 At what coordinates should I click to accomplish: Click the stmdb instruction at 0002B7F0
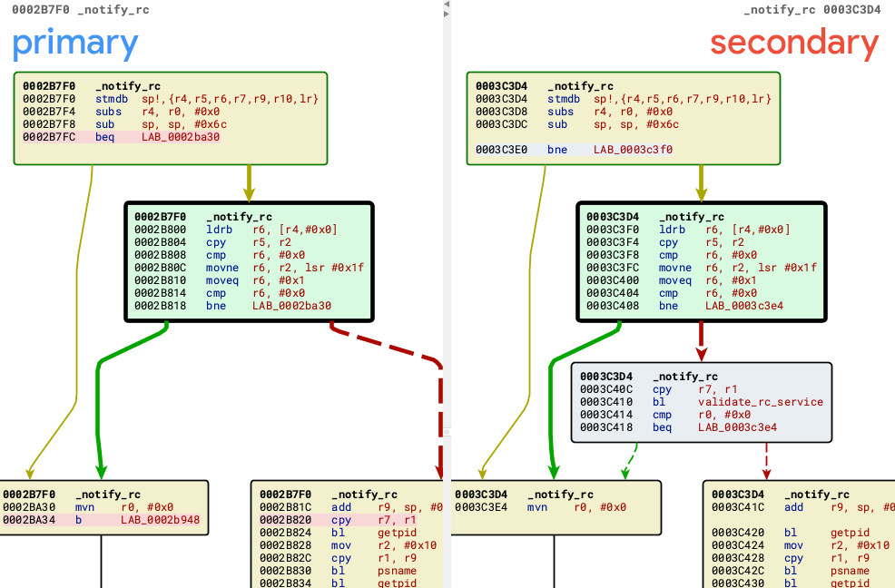[x=171, y=99]
